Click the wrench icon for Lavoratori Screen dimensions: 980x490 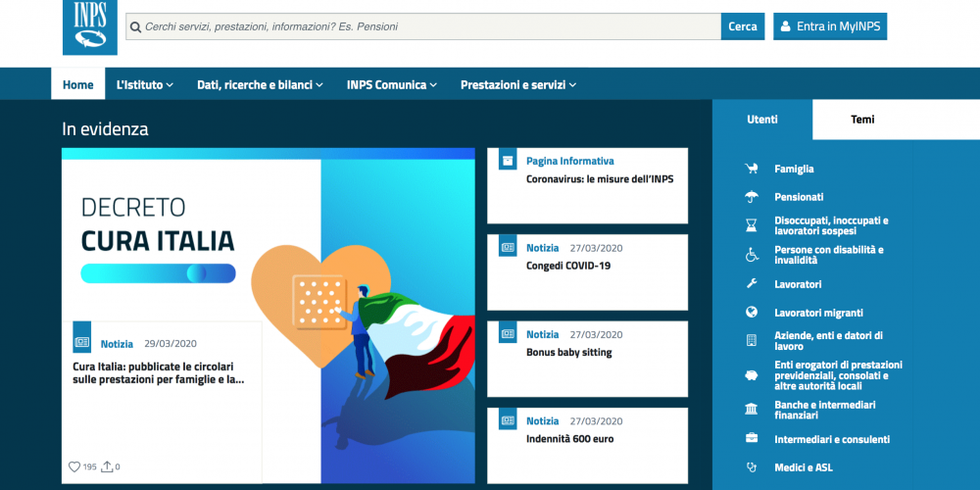752,284
